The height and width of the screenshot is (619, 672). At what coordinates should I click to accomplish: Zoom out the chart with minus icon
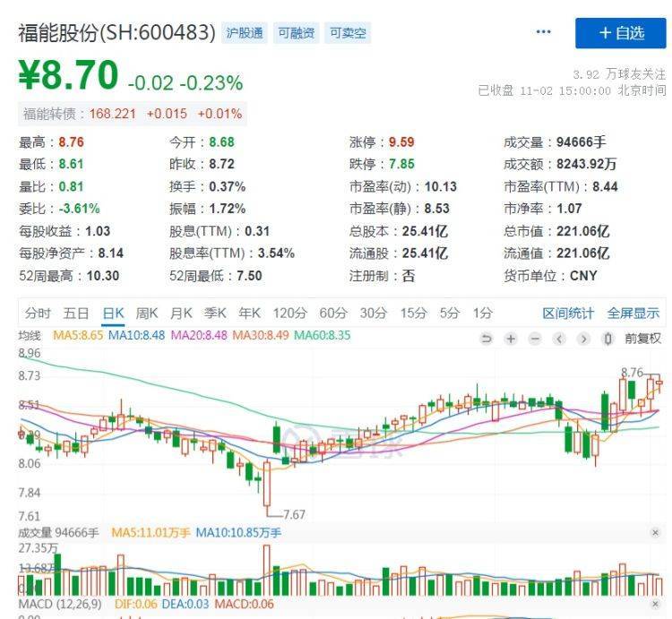[535, 339]
